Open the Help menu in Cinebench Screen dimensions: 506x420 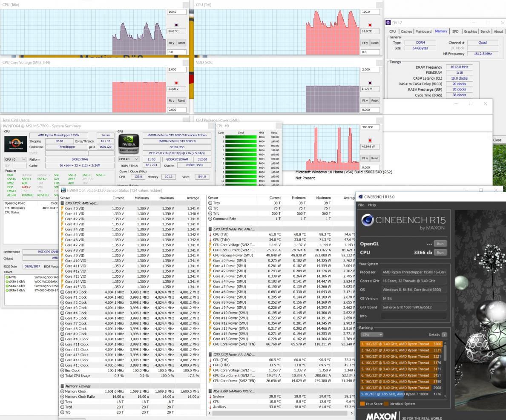pyautogui.click(x=372, y=205)
